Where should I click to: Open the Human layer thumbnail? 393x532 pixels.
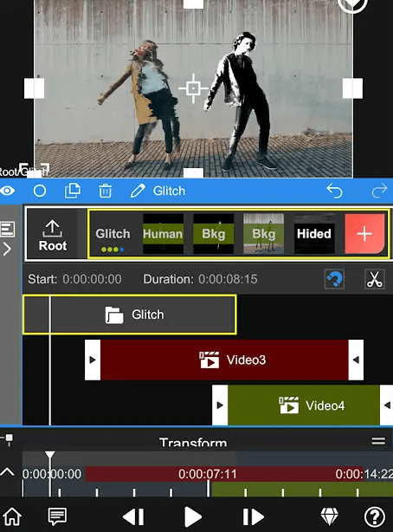(x=163, y=234)
